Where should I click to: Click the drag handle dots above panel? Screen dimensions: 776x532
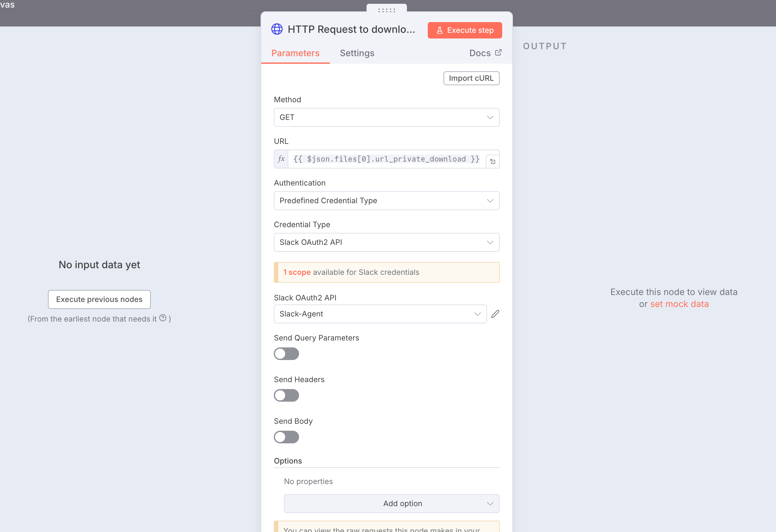point(386,10)
